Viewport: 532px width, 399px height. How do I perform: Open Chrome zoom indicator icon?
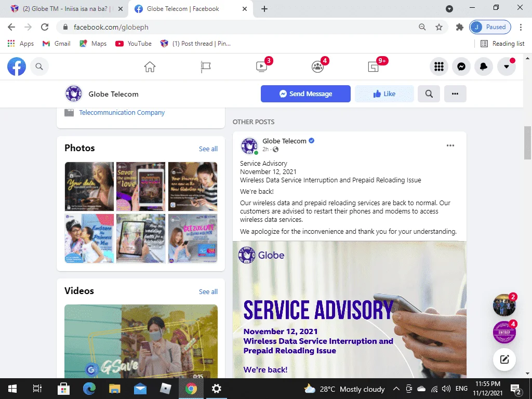point(422,27)
